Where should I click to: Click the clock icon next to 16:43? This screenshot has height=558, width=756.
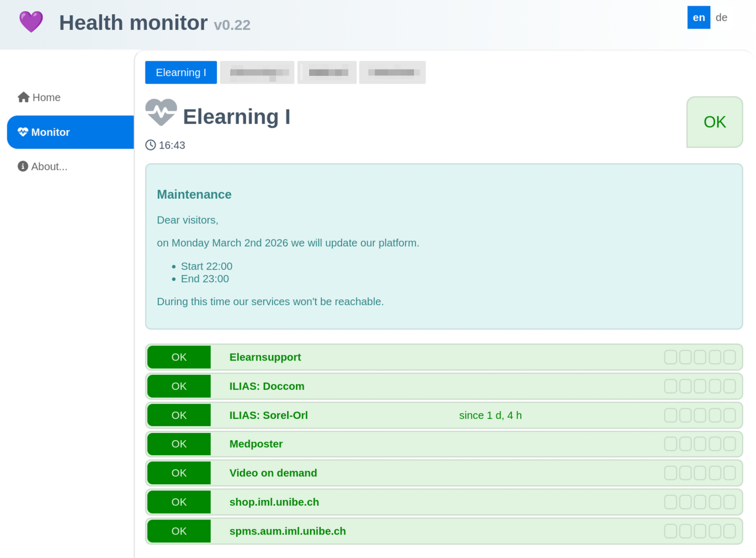[151, 145]
